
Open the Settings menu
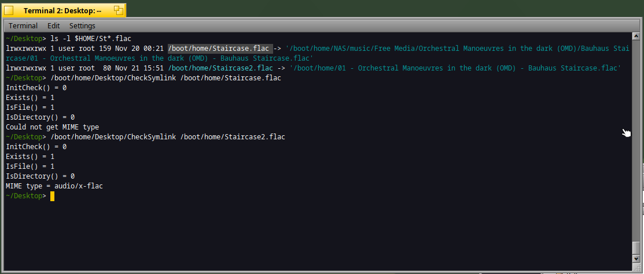tap(82, 26)
